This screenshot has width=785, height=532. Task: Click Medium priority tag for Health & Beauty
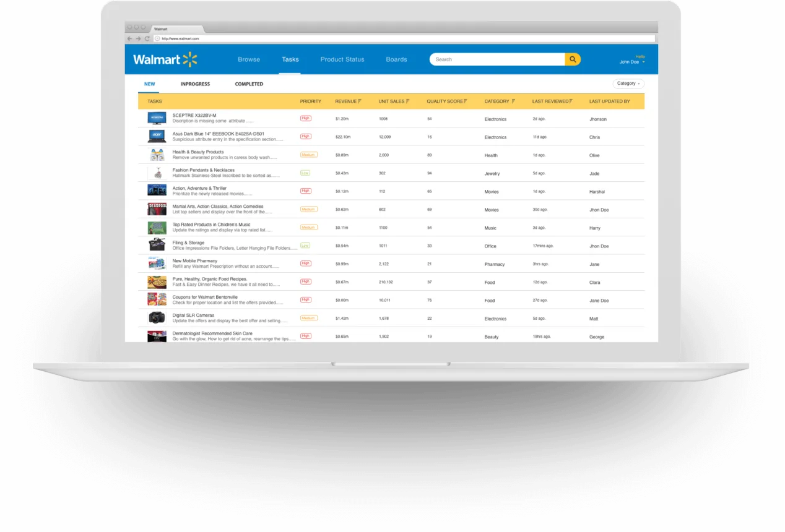coord(308,155)
